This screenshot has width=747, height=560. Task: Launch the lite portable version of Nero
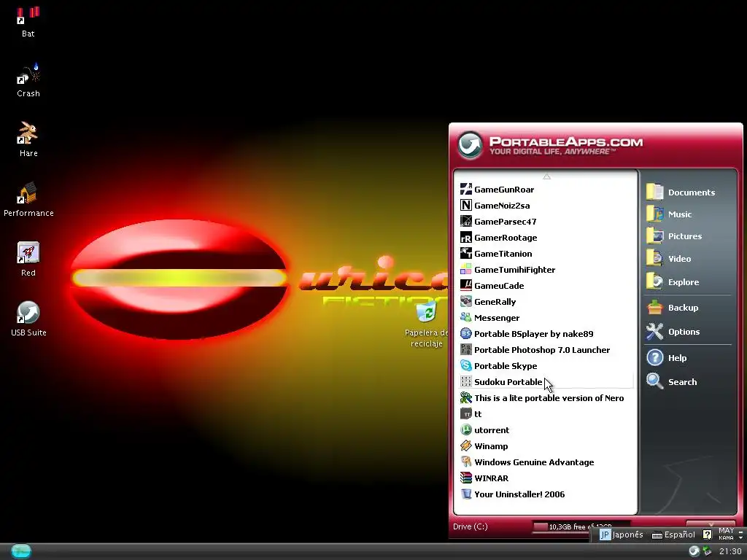point(546,397)
